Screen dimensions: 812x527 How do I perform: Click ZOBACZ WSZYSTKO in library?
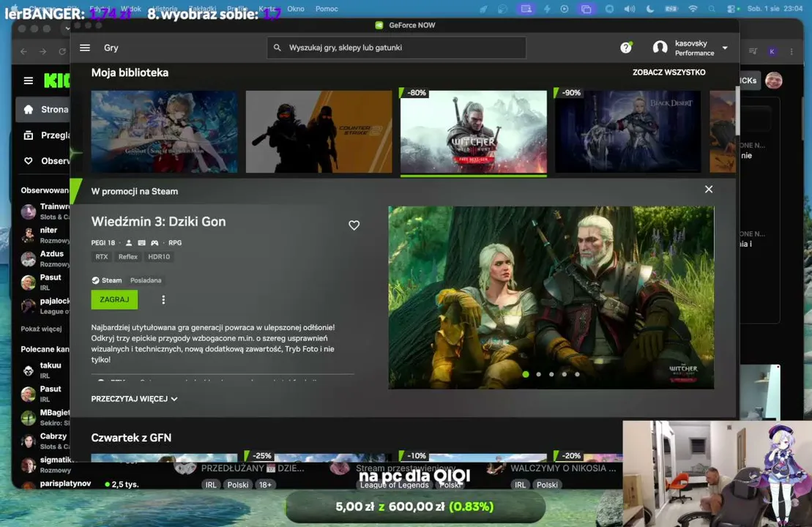pos(668,72)
